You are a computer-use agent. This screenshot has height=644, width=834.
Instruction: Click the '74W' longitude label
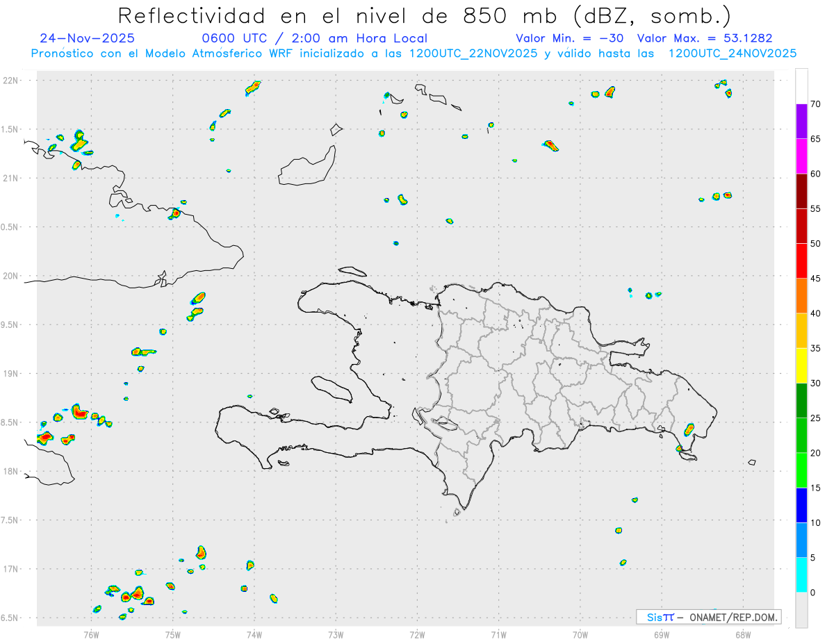pos(254,634)
